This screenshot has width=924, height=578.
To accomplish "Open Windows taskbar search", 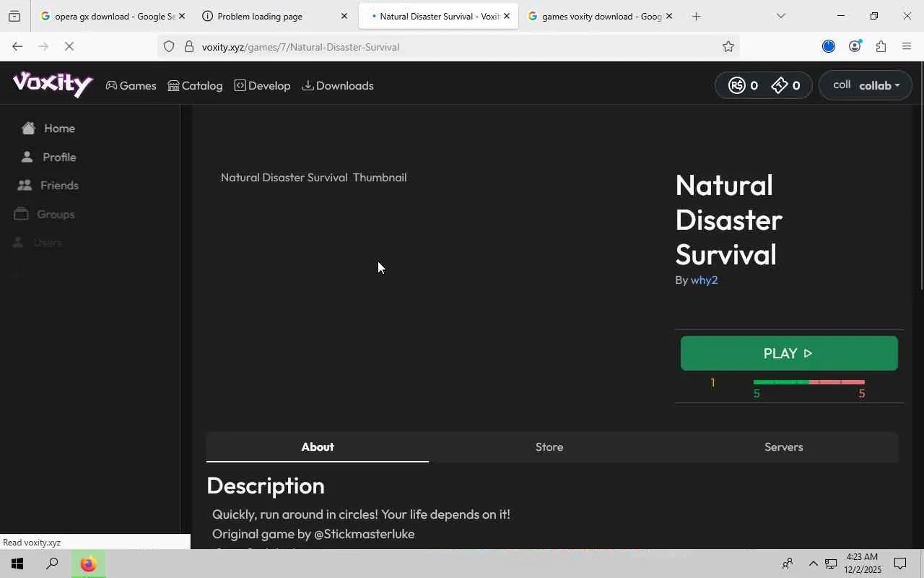I will click(x=52, y=564).
